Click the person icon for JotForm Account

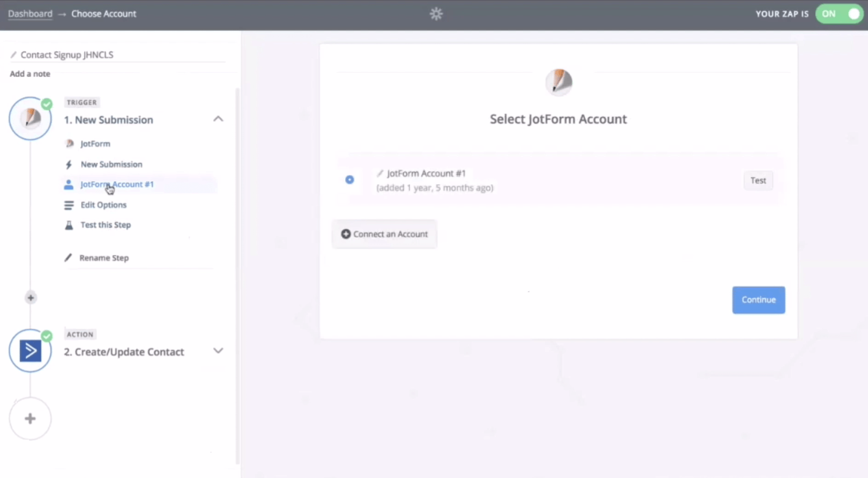coord(69,185)
